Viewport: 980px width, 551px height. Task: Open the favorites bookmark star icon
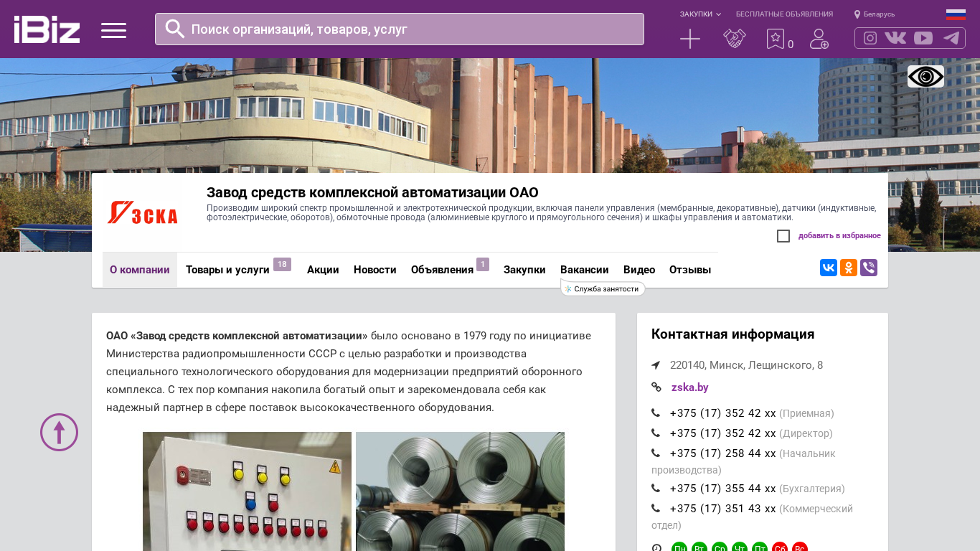(x=776, y=39)
